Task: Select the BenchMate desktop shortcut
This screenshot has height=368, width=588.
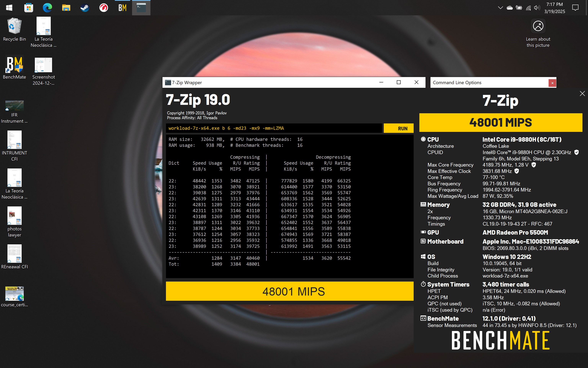Action: (x=14, y=68)
